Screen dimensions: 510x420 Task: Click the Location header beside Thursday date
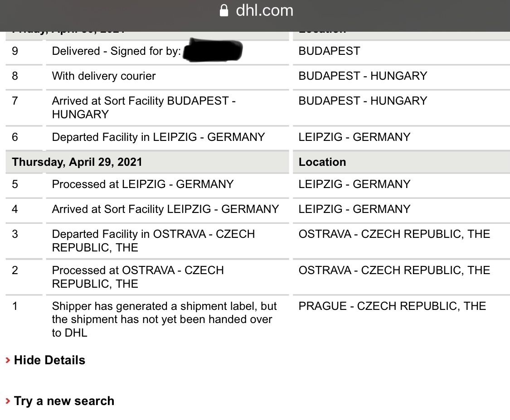coord(322,162)
